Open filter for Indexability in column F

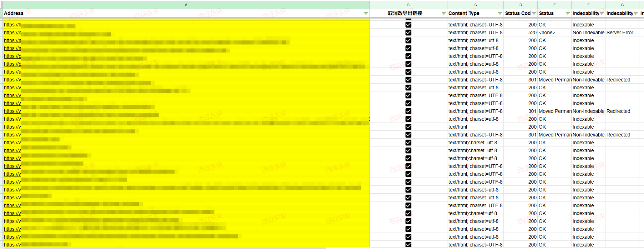click(602, 14)
